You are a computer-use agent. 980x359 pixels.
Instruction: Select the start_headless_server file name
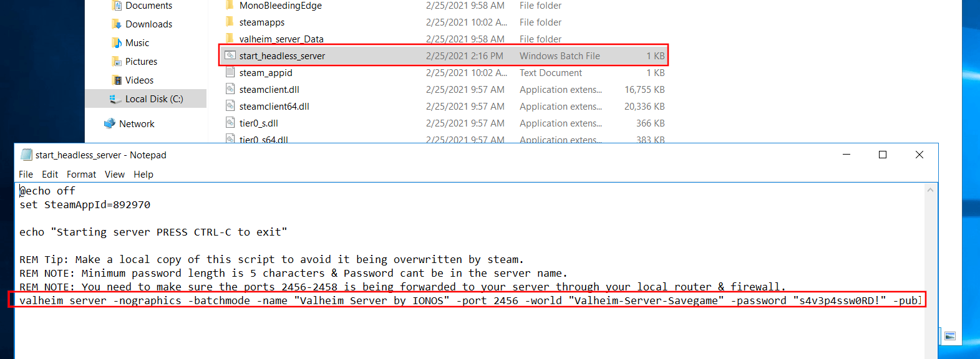(x=282, y=56)
